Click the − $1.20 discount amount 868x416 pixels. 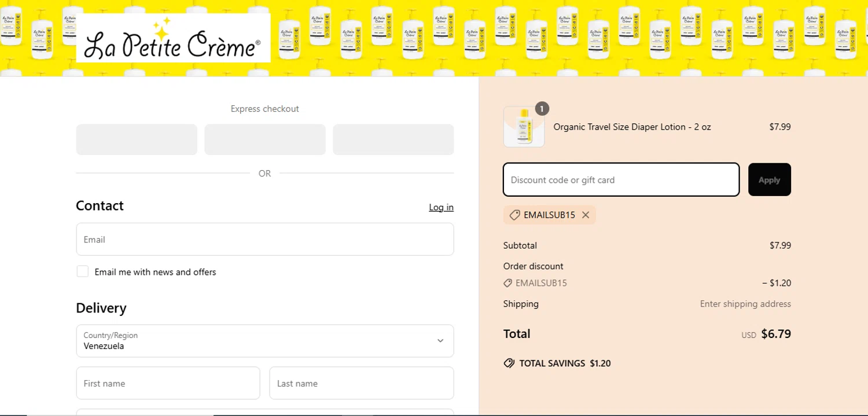point(777,283)
